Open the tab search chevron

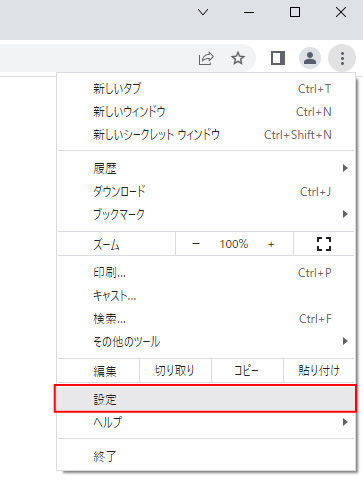(x=203, y=12)
